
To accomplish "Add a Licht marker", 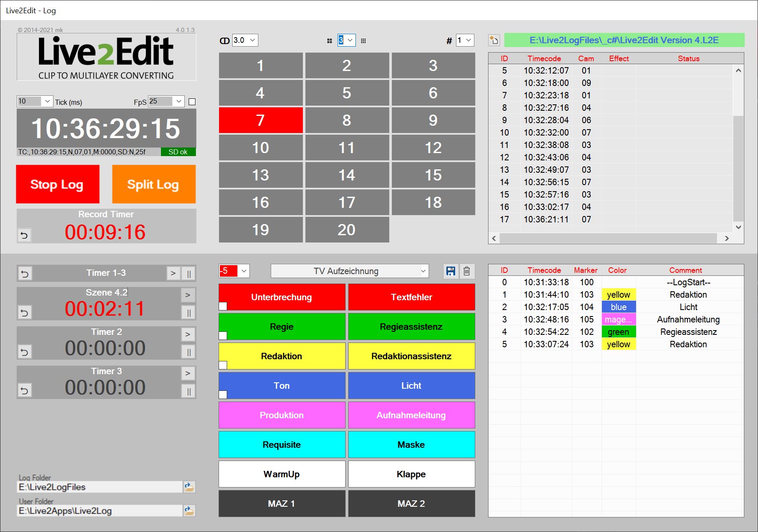I will pyautogui.click(x=412, y=386).
